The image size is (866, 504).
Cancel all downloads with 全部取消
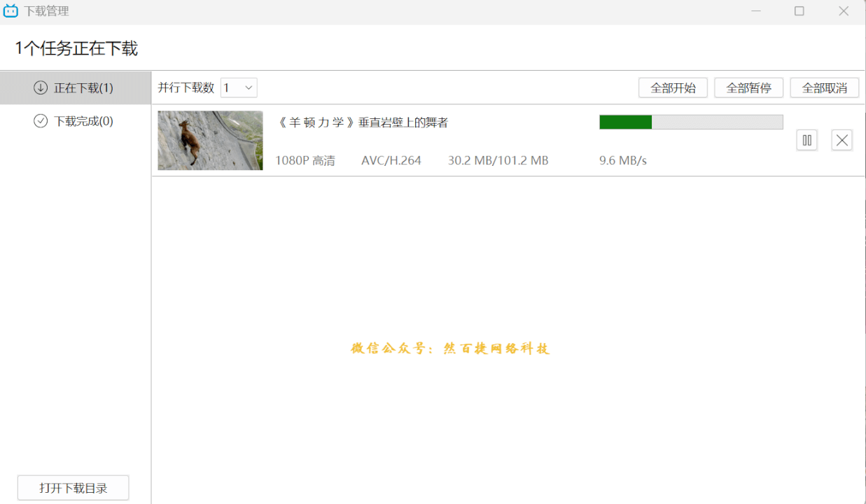(824, 87)
